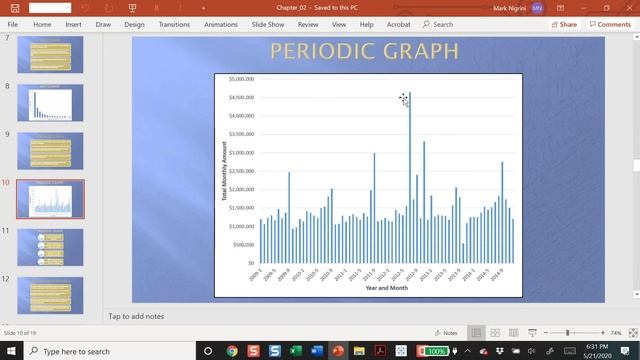The image size is (640, 360).
Task: Click the ribbon Search box
Action: point(438,24)
